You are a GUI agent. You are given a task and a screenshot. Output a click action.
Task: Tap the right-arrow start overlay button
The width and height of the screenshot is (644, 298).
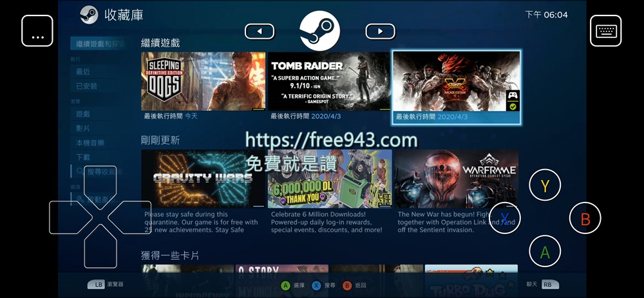381,31
